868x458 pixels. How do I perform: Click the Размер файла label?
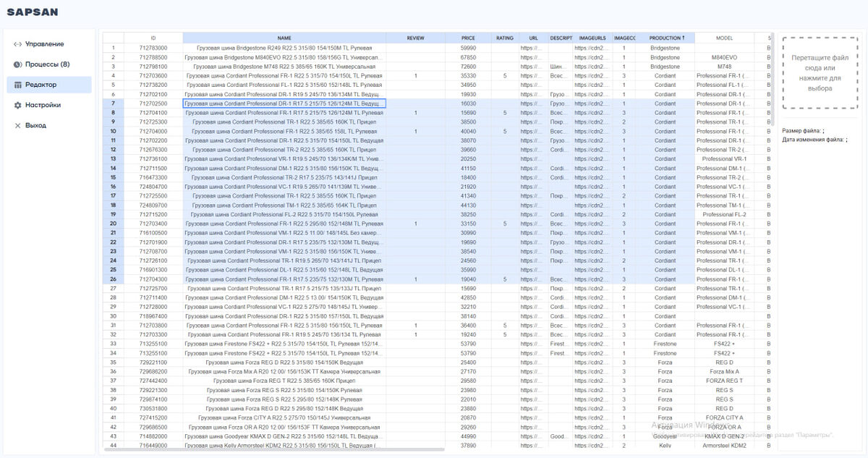(x=802, y=130)
